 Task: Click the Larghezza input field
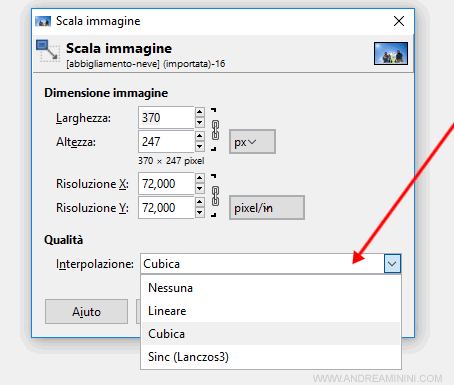click(166, 117)
